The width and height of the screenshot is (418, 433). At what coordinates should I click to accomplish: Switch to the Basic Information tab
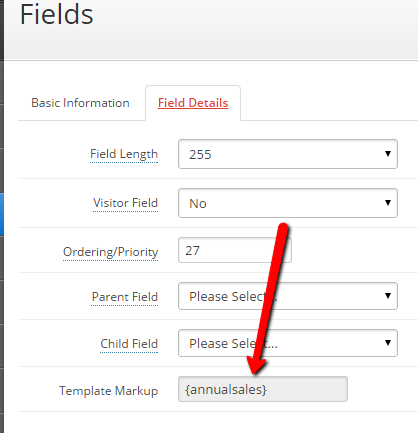(x=80, y=103)
